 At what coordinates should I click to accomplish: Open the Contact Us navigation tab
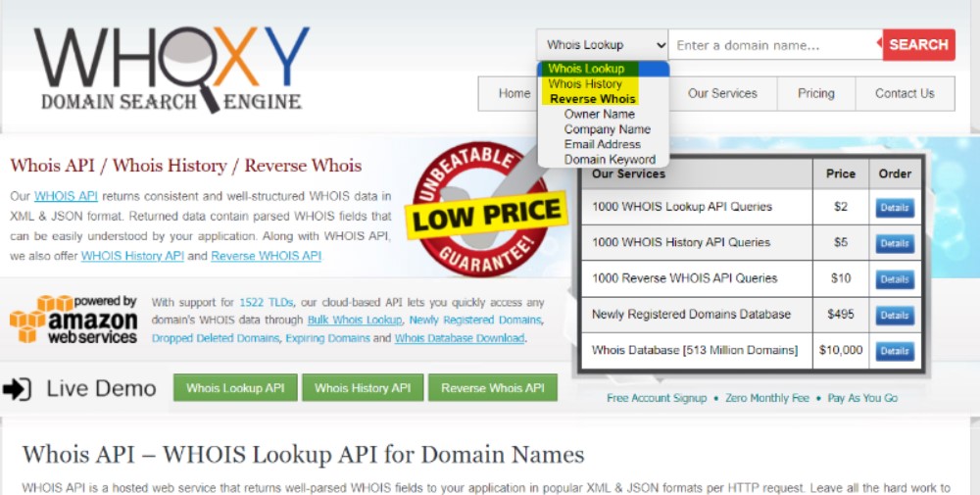[905, 94]
